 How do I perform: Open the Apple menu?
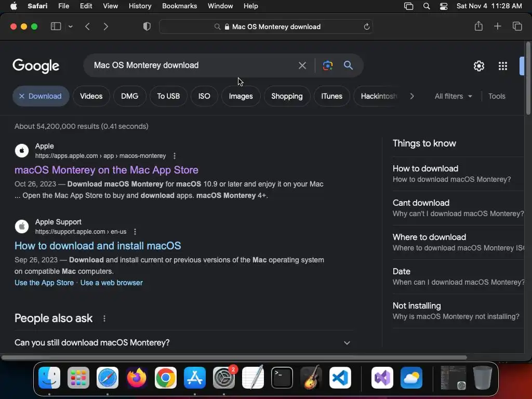point(14,6)
